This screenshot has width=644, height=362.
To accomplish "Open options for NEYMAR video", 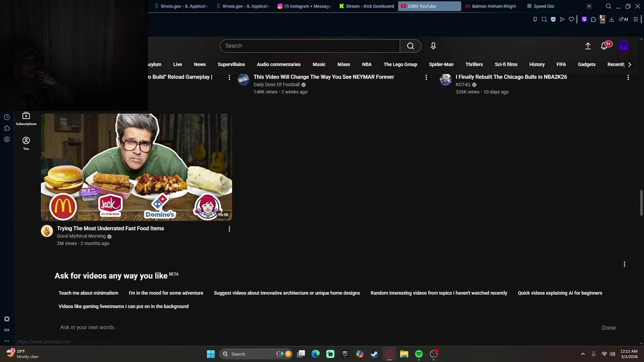I will [x=426, y=77].
